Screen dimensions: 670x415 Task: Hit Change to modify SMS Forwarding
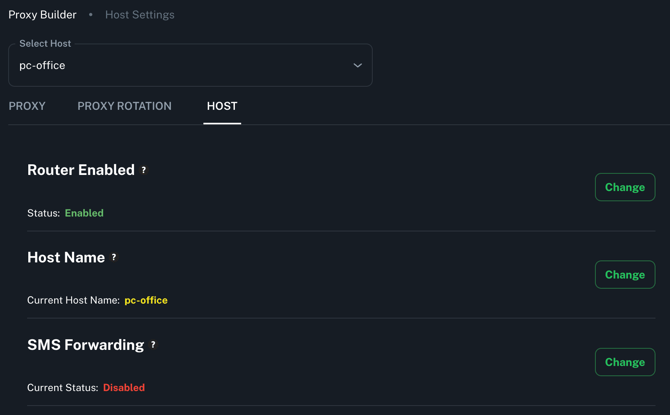[624, 362]
